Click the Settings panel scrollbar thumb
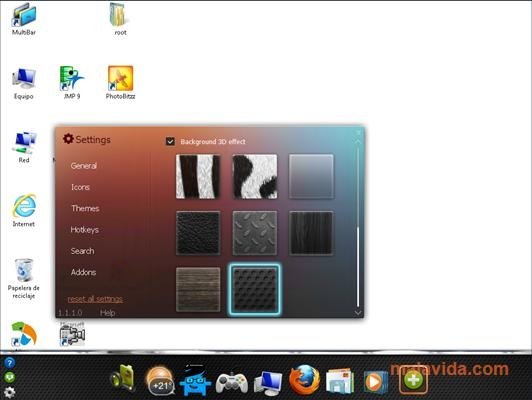The height and width of the screenshot is (400, 532). (x=358, y=267)
